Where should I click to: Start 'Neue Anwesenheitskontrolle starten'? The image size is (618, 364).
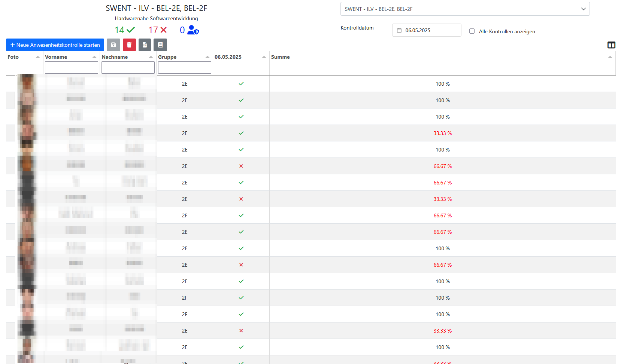coord(55,45)
